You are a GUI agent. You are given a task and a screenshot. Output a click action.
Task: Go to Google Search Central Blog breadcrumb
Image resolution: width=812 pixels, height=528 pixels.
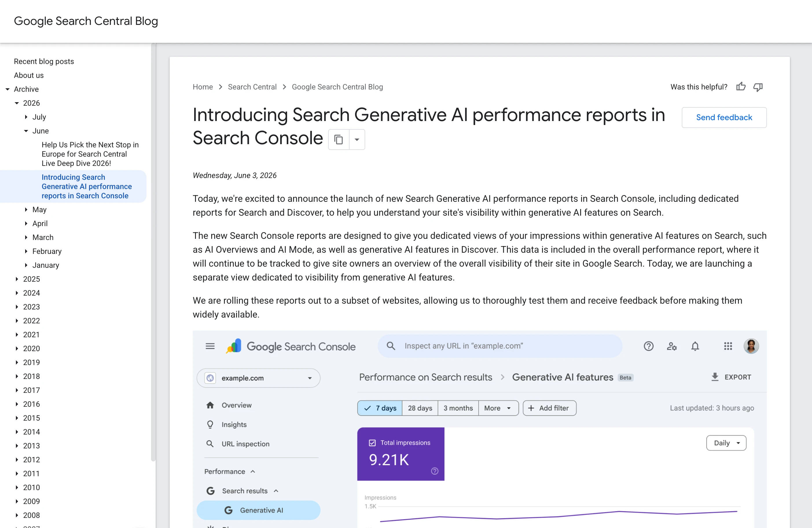(x=337, y=87)
